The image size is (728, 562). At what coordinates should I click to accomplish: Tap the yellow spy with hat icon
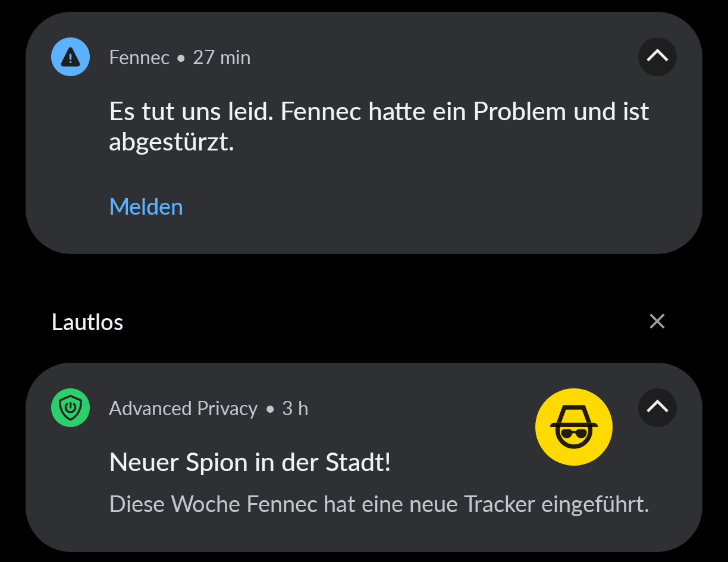tap(573, 427)
